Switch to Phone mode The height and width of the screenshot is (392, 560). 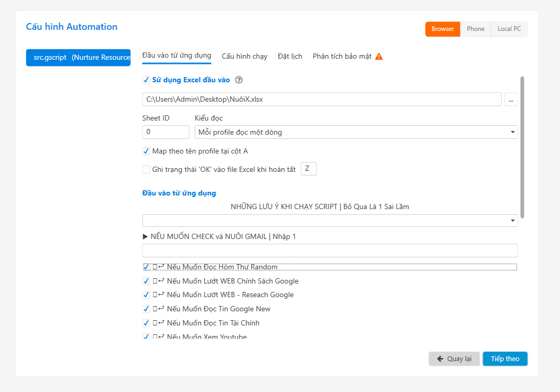pyautogui.click(x=475, y=29)
